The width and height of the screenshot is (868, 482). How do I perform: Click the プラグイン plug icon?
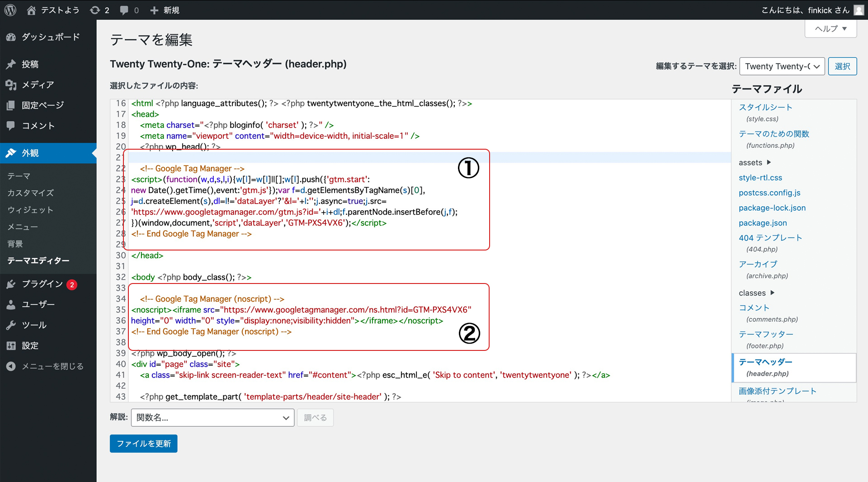11,284
